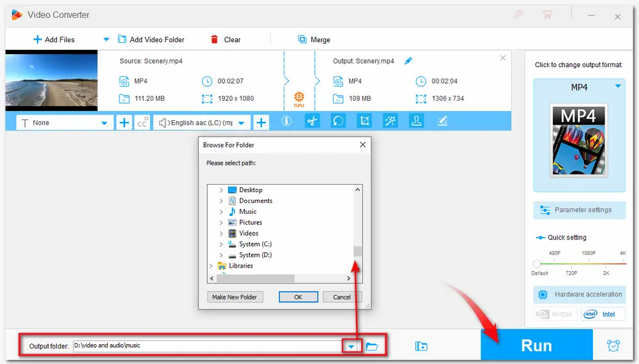The height and width of the screenshot is (364, 639).
Task: Expand the Documents tree node
Action: pyautogui.click(x=221, y=201)
